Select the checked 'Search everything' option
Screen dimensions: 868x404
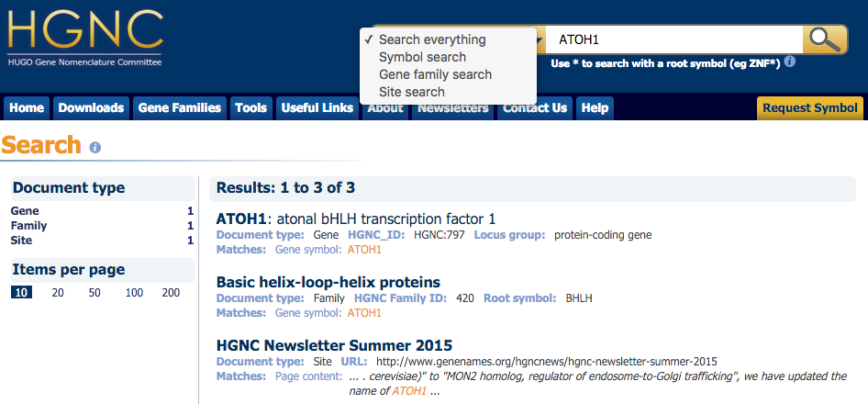431,39
